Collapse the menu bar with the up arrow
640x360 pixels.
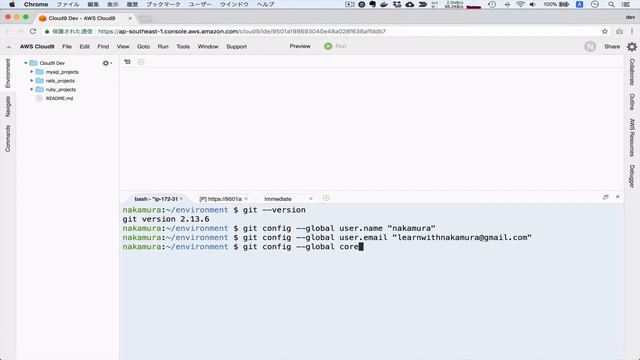pos(9,47)
